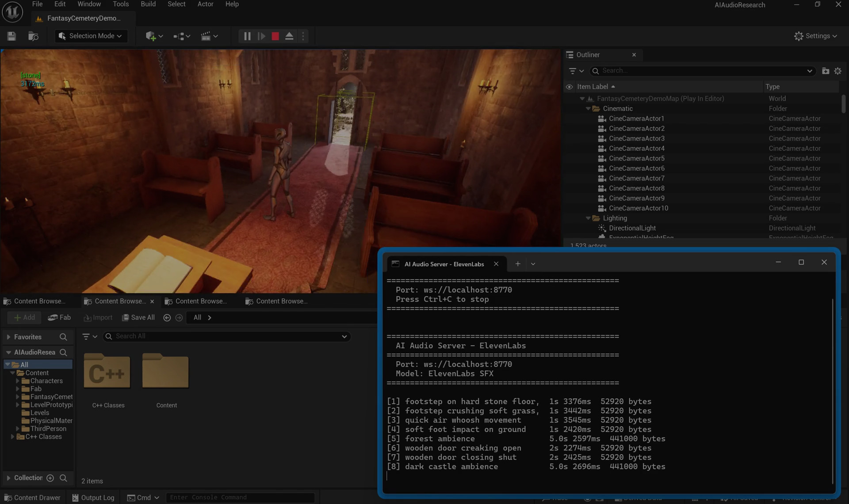
Task: Go forward in Content Browser history
Action: 179,317
